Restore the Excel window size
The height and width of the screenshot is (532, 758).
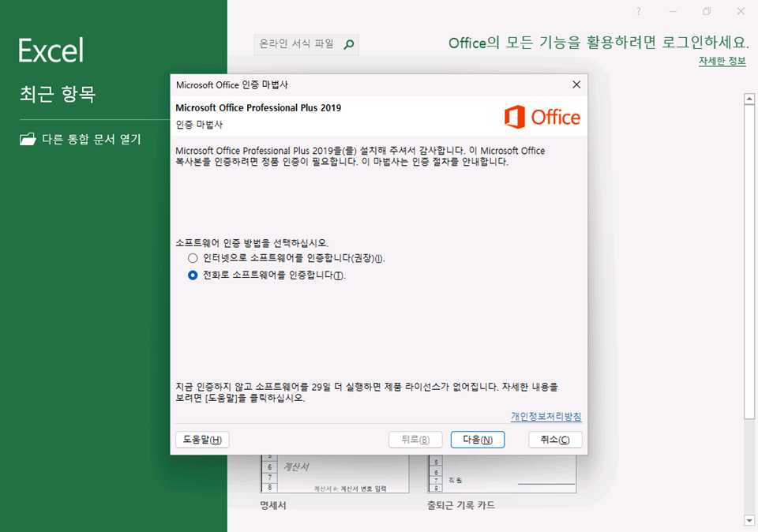click(707, 11)
